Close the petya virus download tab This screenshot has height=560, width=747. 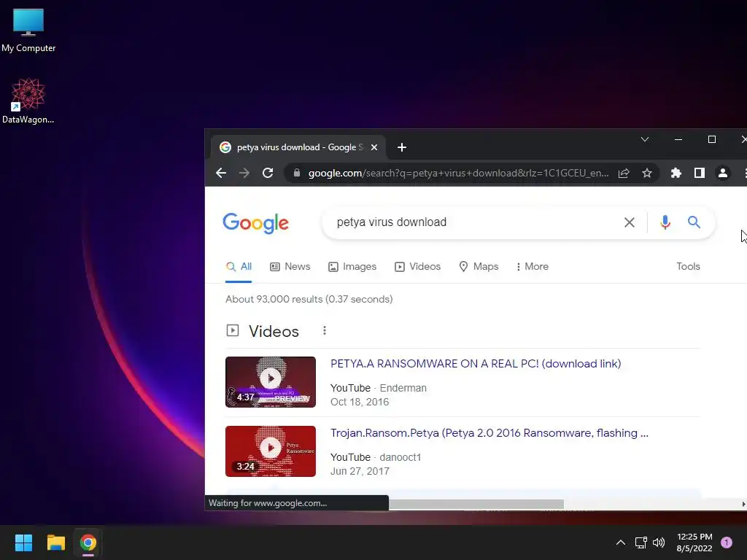[374, 147]
